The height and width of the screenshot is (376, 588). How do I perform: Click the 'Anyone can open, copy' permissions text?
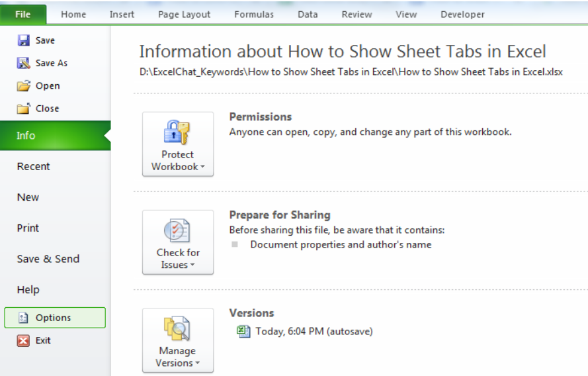point(370,132)
